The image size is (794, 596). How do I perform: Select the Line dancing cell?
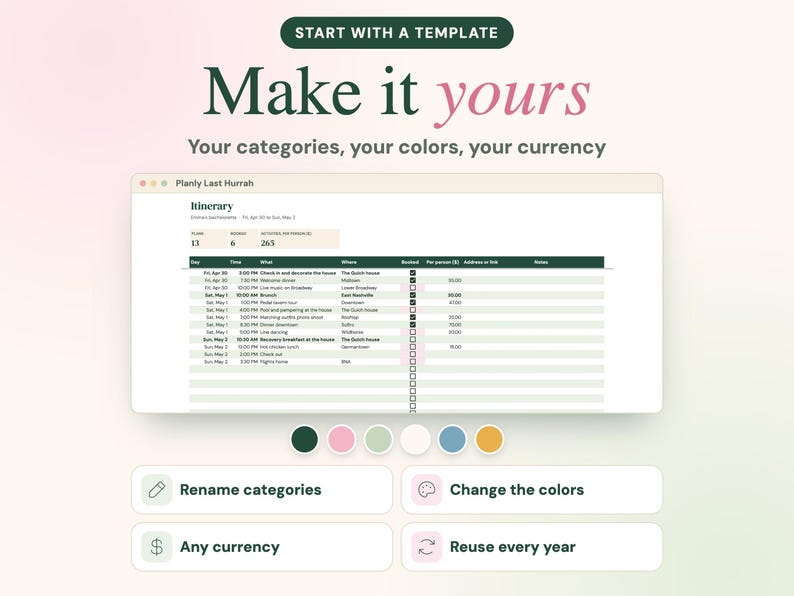click(x=274, y=332)
